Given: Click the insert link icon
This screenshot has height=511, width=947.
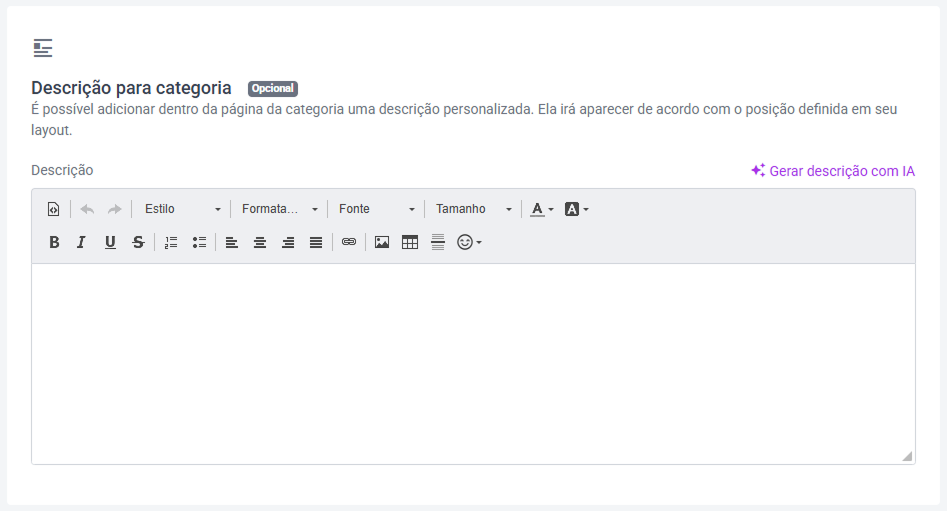Looking at the screenshot, I should click(x=348, y=242).
